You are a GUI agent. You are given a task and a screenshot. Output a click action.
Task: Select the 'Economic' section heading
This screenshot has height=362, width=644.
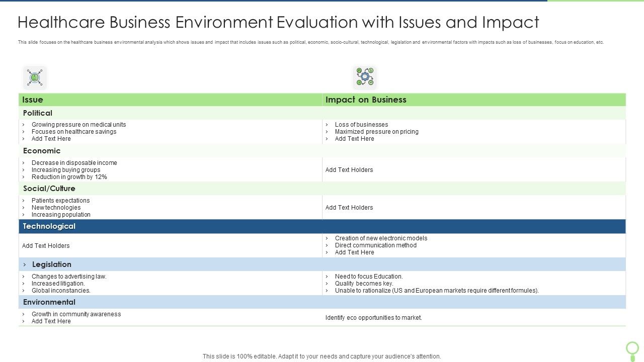click(x=42, y=151)
